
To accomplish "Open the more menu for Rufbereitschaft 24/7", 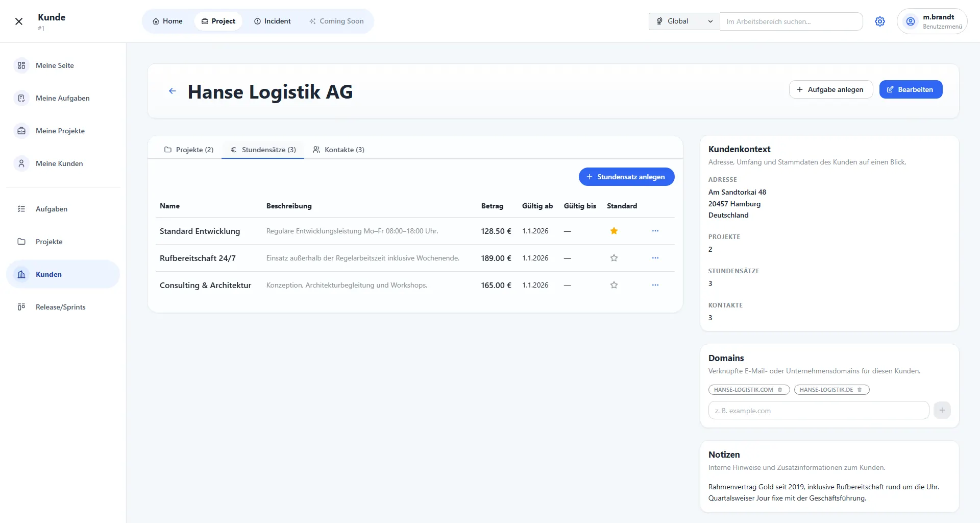I will click(x=655, y=258).
